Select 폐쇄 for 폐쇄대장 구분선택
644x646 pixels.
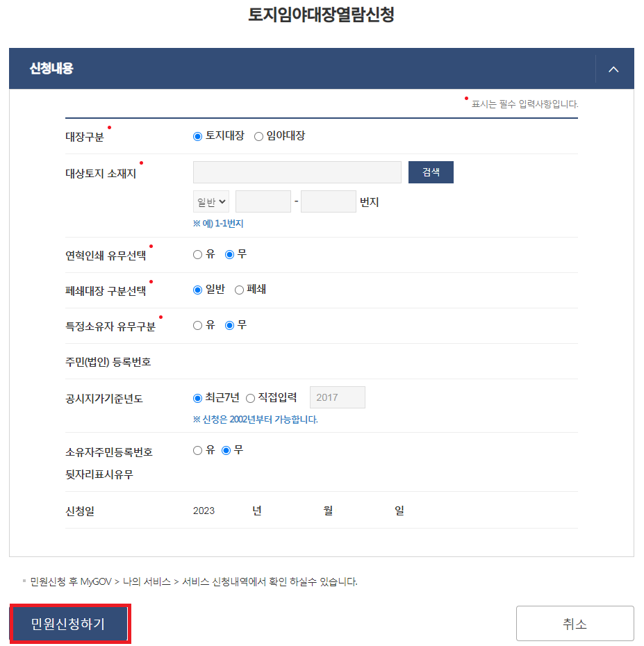click(239, 290)
